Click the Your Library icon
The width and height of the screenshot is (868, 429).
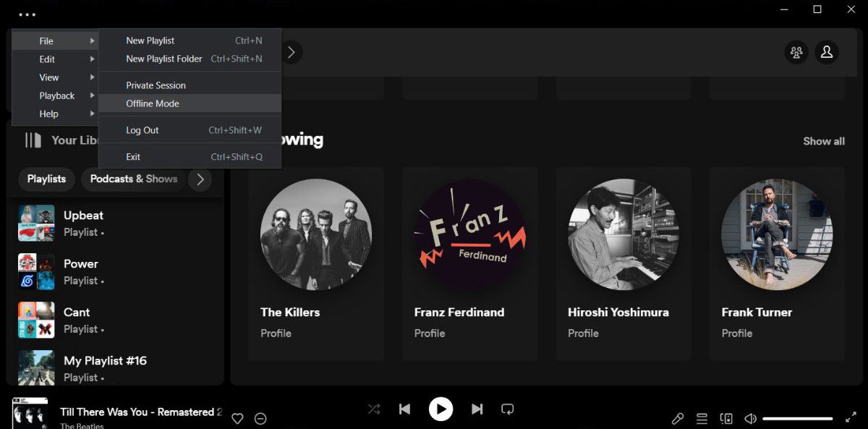tap(33, 140)
